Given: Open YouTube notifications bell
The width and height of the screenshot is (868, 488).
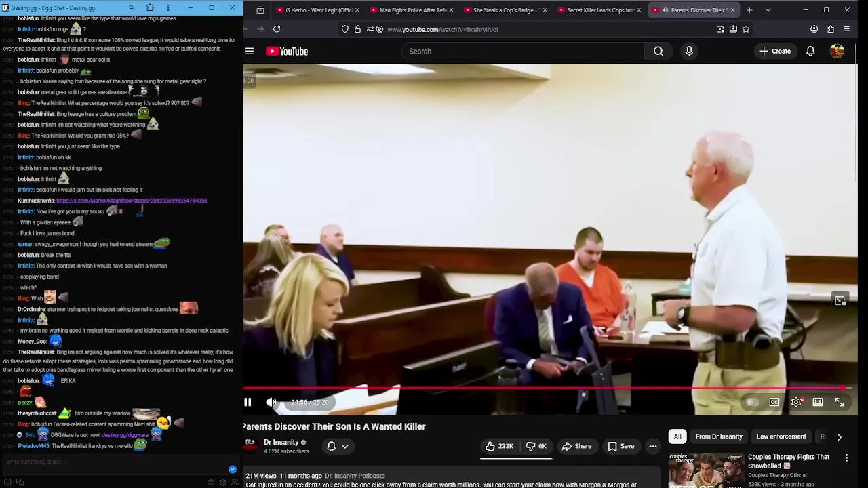Looking at the screenshot, I should pos(810,52).
